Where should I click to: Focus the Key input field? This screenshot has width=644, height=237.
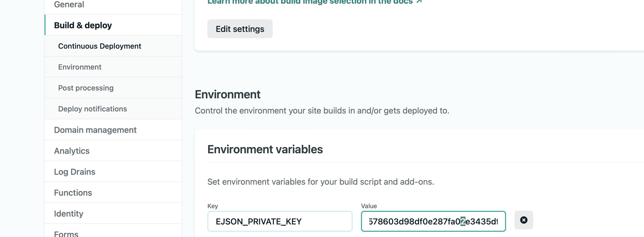(280, 222)
